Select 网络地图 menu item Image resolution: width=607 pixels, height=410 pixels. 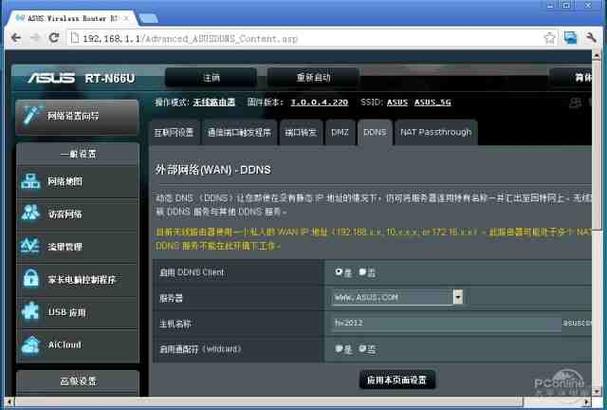tap(77, 182)
